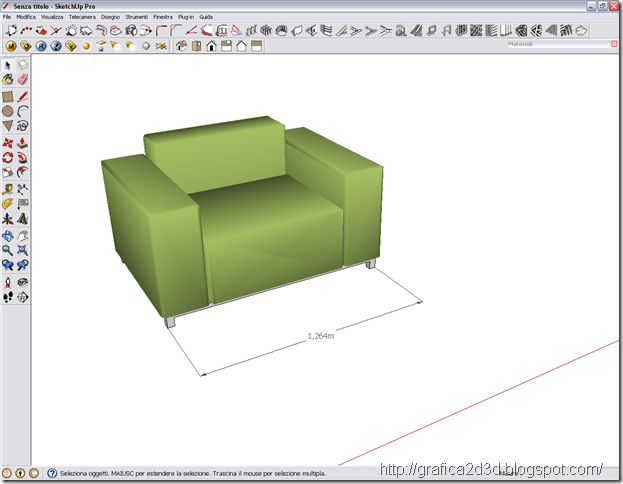Select the Circle drawing tool
This screenshot has height=484, width=623.
pyautogui.click(x=8, y=111)
